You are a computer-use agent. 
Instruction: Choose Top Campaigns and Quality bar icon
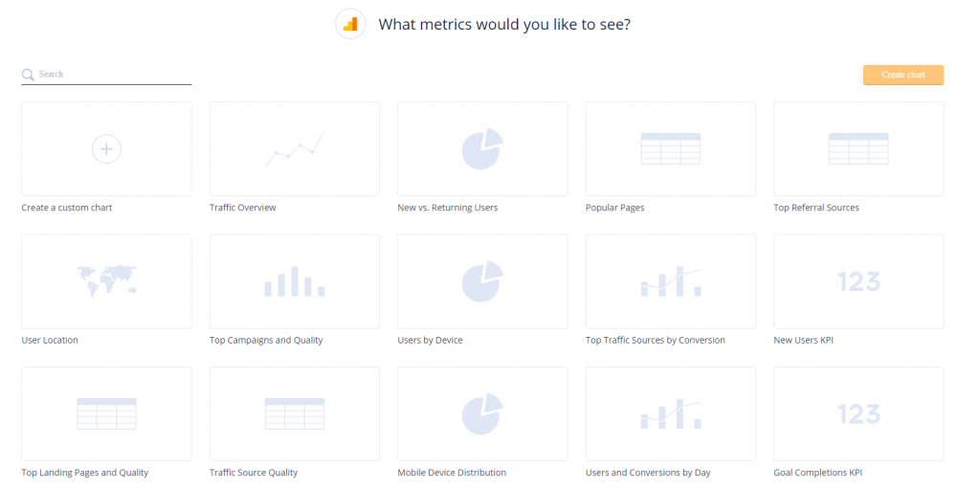294,281
